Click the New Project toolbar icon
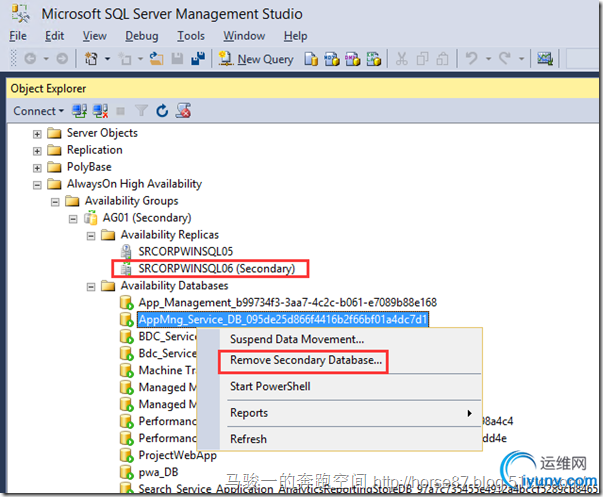 91,59
